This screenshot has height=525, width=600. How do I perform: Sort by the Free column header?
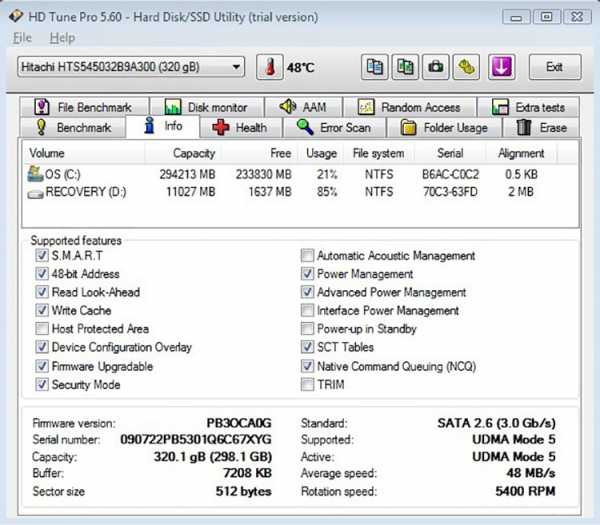click(260, 153)
